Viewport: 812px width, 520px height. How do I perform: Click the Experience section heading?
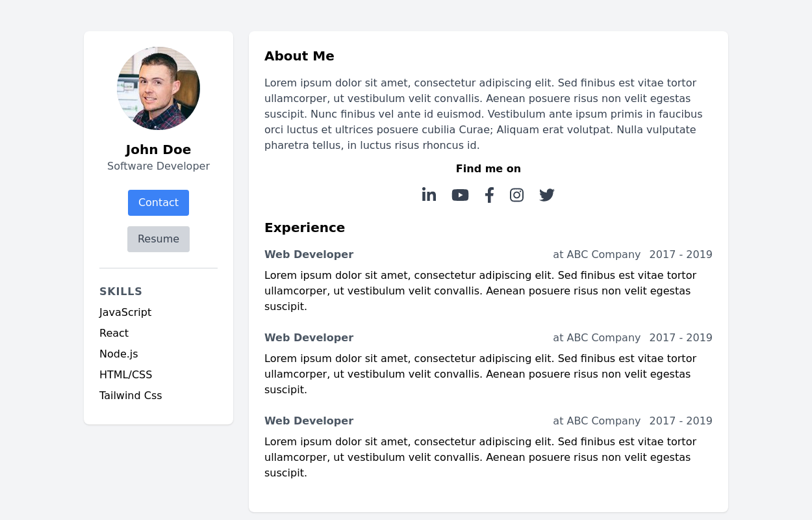(305, 227)
